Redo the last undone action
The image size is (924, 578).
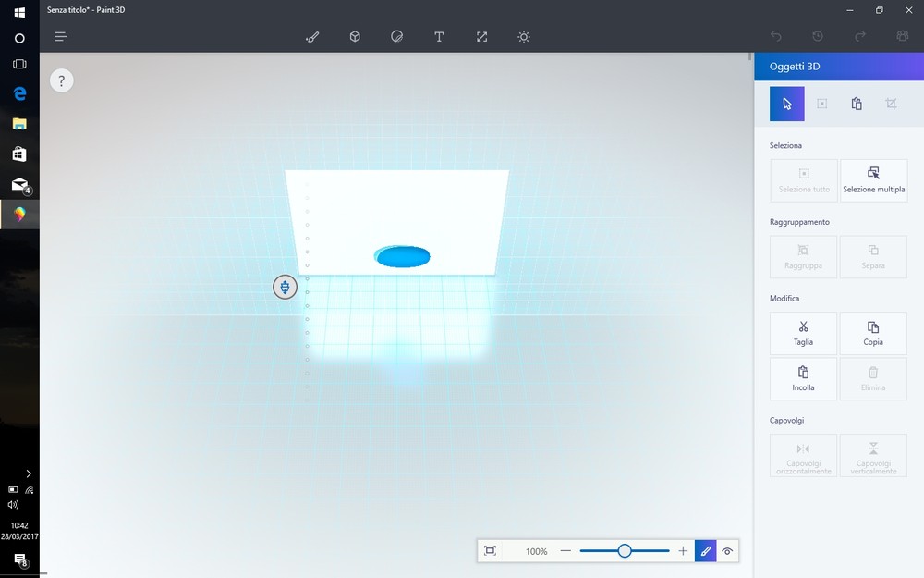859,37
